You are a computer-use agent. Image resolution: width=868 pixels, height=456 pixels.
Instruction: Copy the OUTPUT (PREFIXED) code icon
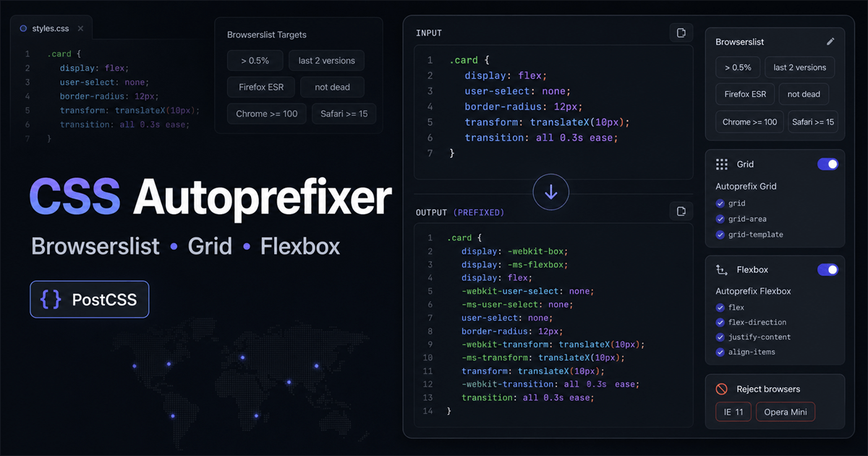[x=681, y=211]
